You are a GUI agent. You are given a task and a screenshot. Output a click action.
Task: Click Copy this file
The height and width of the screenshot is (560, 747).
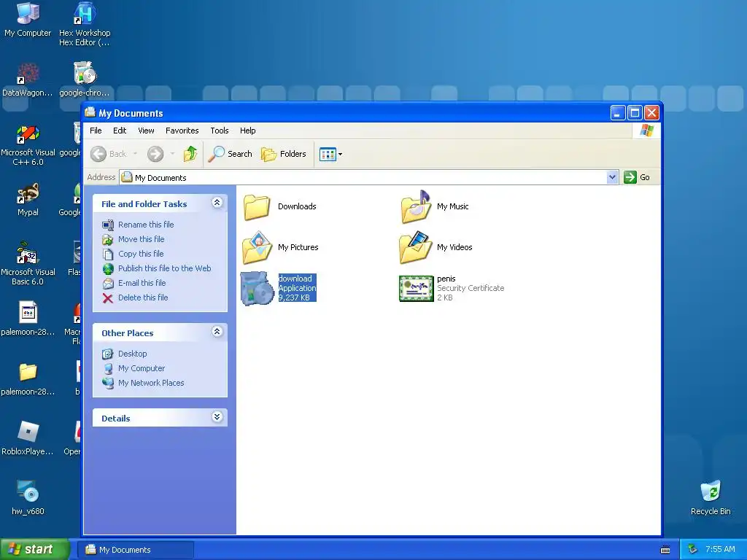141,254
